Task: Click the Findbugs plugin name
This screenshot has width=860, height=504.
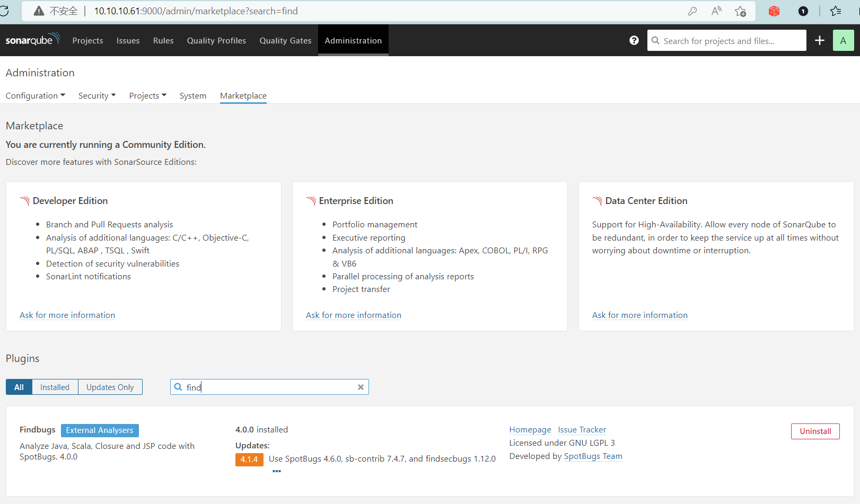Action: (x=38, y=430)
